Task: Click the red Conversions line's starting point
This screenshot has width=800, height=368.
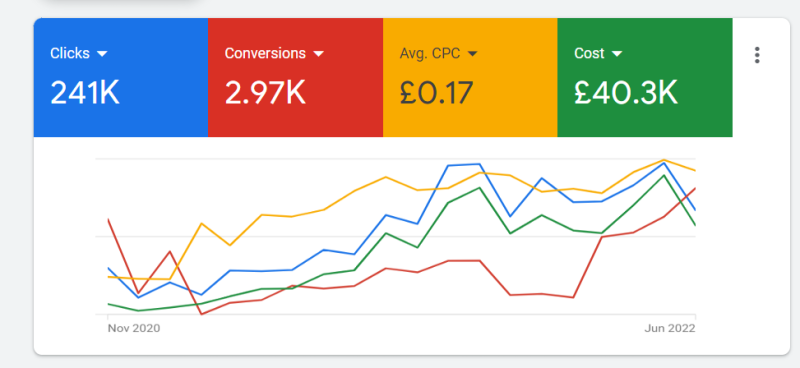Action: click(x=108, y=219)
